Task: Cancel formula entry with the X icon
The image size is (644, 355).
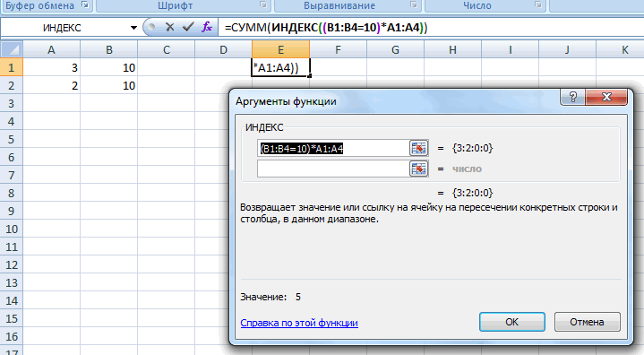Action: 169,27
